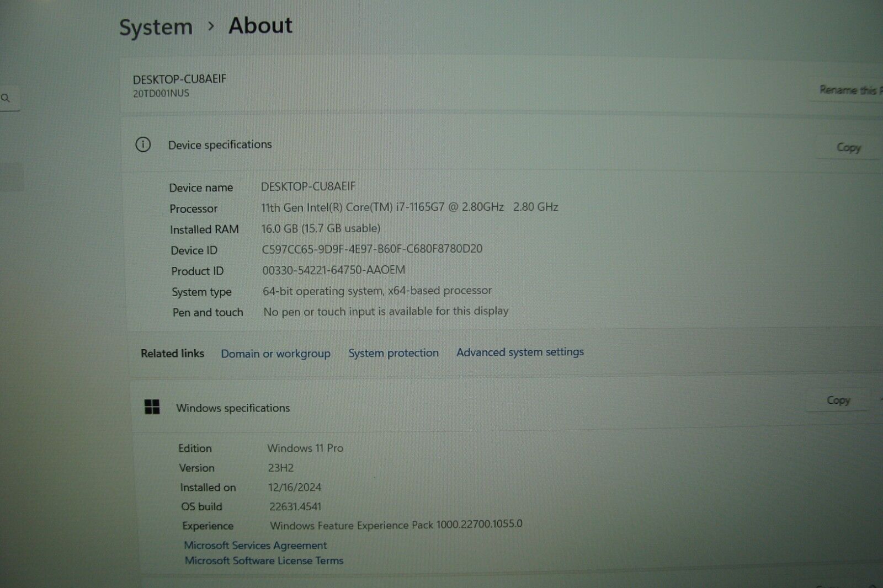Viewport: 883px width, 588px height.
Task: Select OS build value 22631.4541
Action: click(x=295, y=506)
